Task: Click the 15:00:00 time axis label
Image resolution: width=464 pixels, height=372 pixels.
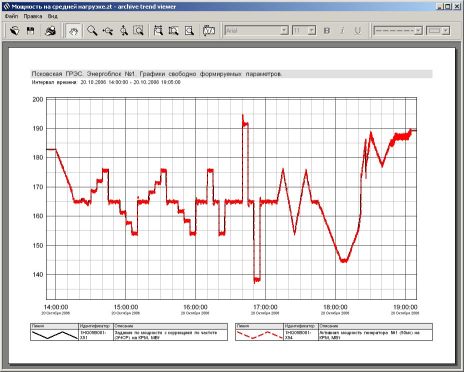Action: [126, 307]
